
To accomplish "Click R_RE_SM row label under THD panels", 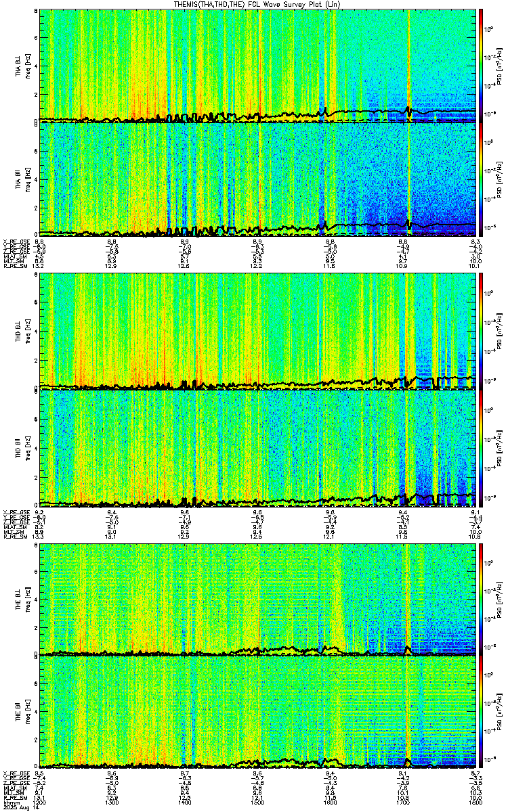I will tap(14, 536).
